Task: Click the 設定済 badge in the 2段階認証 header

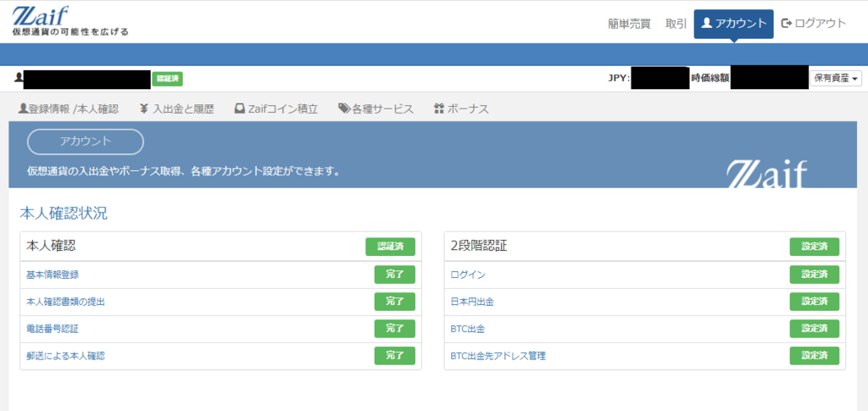Action: (815, 247)
